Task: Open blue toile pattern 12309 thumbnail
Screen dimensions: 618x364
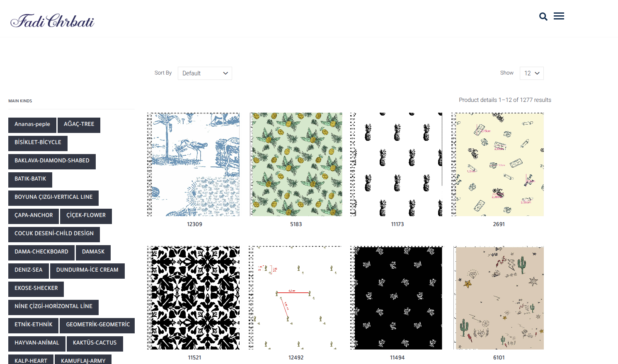Action: click(194, 164)
